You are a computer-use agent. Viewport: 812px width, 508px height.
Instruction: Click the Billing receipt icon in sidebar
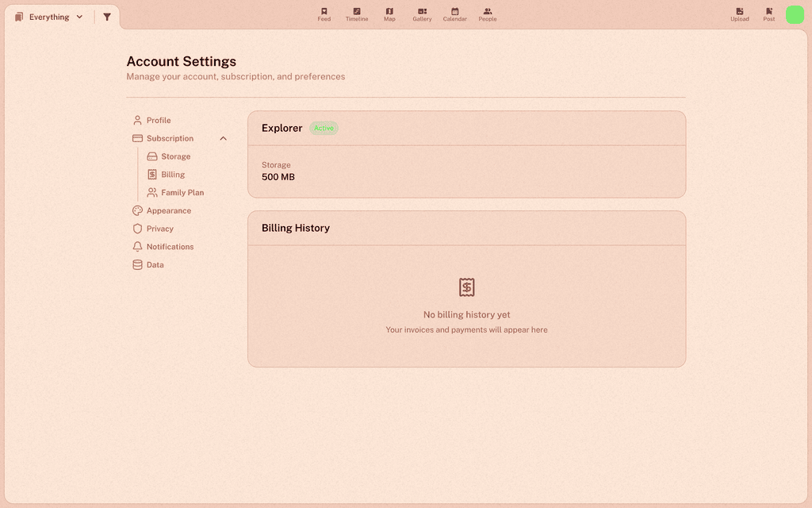click(151, 175)
